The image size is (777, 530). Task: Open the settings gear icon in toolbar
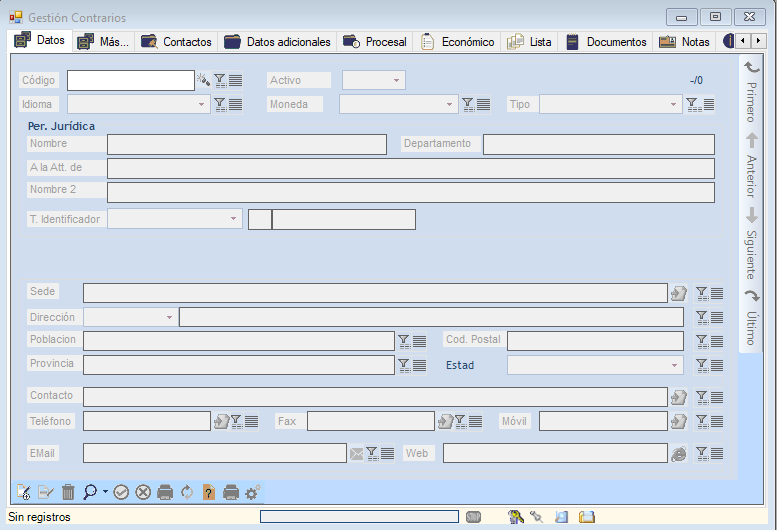pos(253,492)
